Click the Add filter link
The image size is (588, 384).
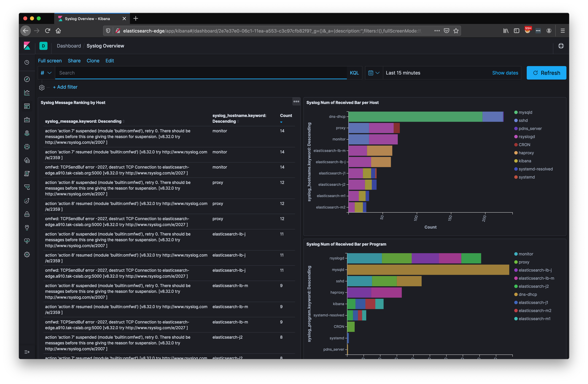click(x=65, y=87)
